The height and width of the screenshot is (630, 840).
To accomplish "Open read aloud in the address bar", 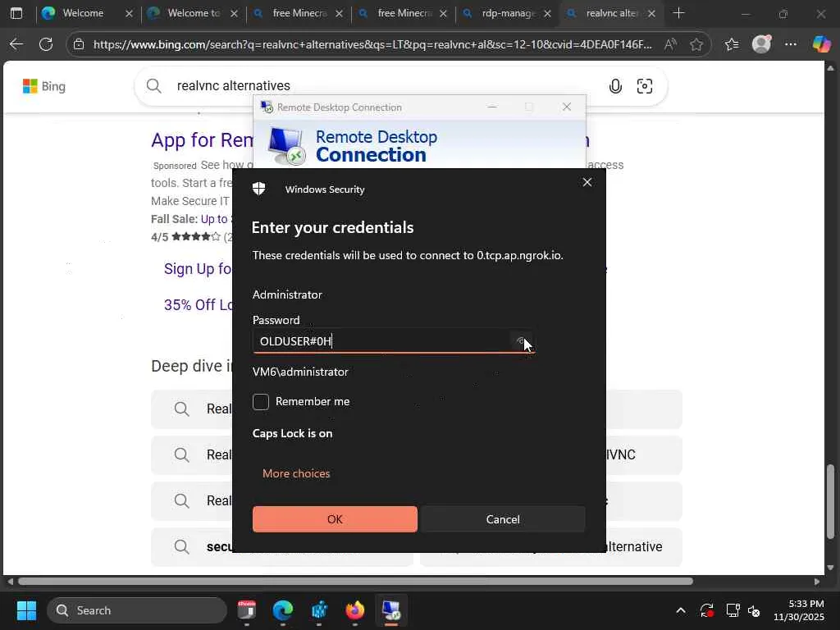I will click(669, 44).
